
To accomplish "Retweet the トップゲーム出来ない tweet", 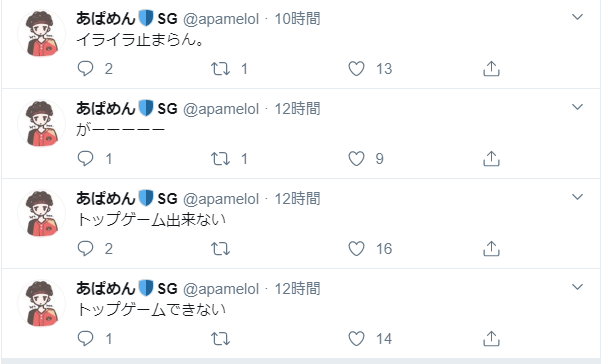I will coord(220,249).
